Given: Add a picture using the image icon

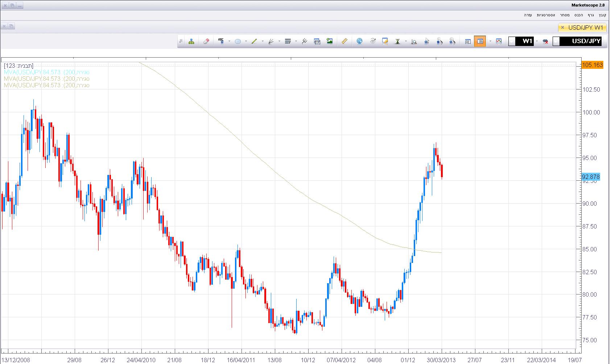Looking at the screenshot, I should [330, 41].
